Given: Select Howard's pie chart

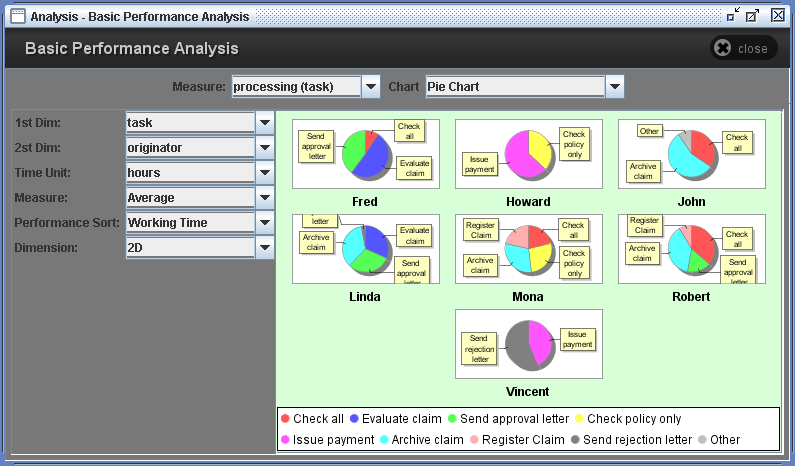Looking at the screenshot, I should tap(528, 154).
